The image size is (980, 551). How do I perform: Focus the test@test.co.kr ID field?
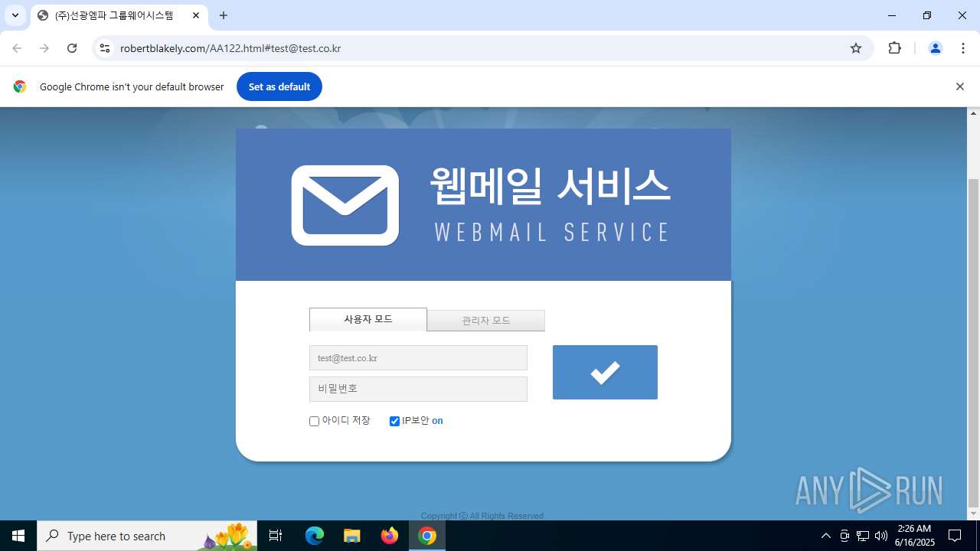point(418,357)
